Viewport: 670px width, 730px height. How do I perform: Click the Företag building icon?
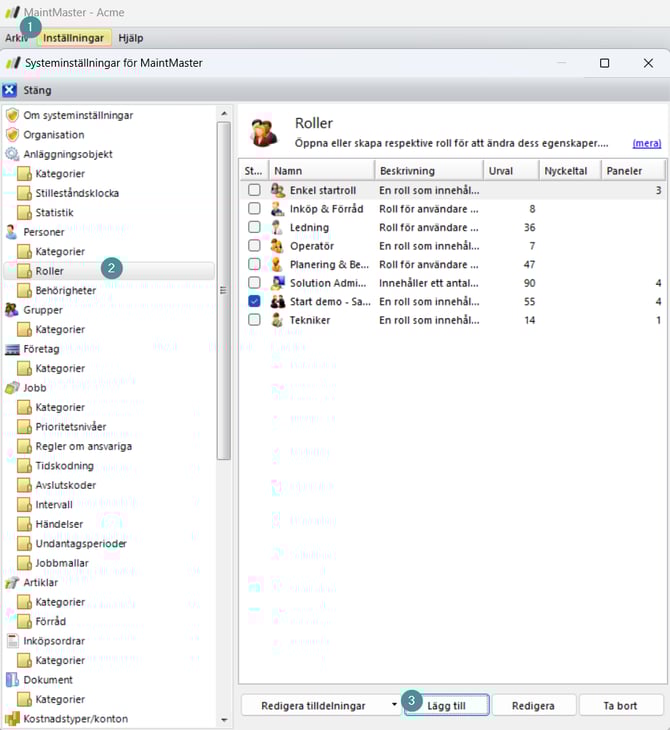point(12,349)
